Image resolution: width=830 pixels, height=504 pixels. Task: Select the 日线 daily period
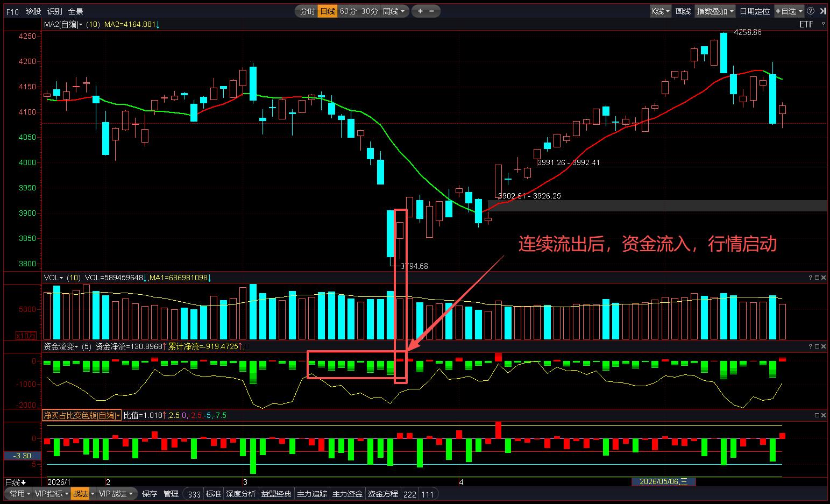327,11
